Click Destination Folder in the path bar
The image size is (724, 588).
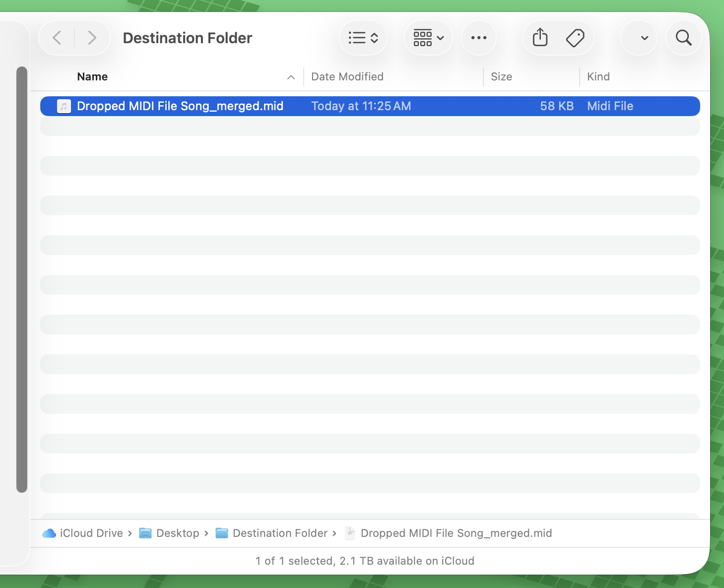(x=280, y=533)
